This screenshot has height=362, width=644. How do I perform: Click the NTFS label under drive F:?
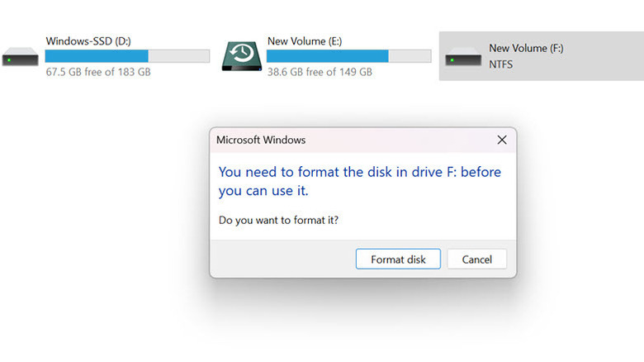[501, 64]
